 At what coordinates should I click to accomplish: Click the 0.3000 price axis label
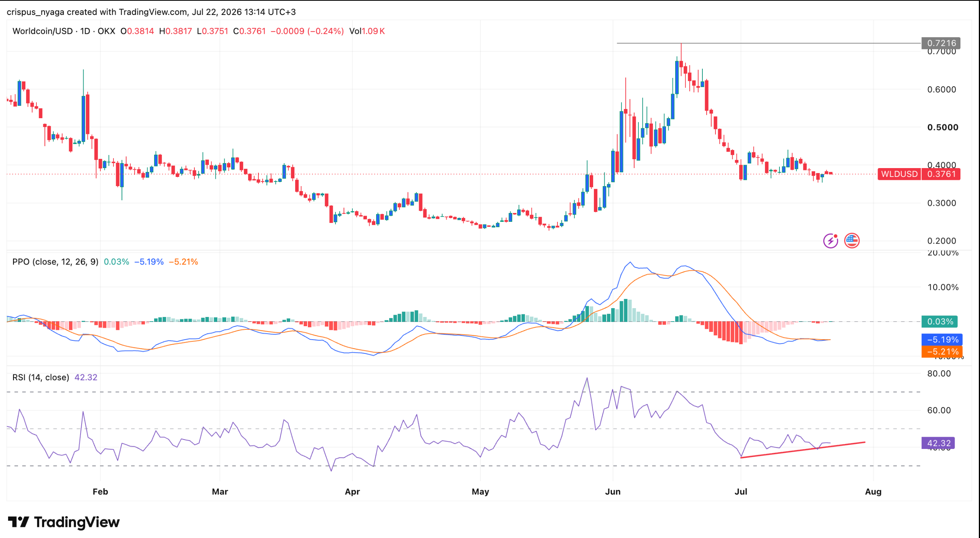[x=942, y=203]
